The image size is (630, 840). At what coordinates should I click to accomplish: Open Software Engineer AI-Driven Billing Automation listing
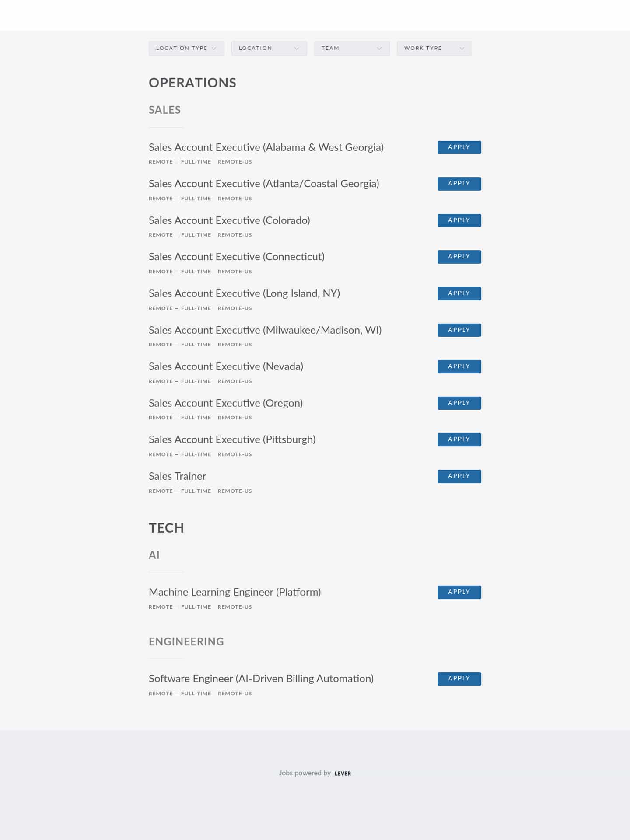coord(261,679)
